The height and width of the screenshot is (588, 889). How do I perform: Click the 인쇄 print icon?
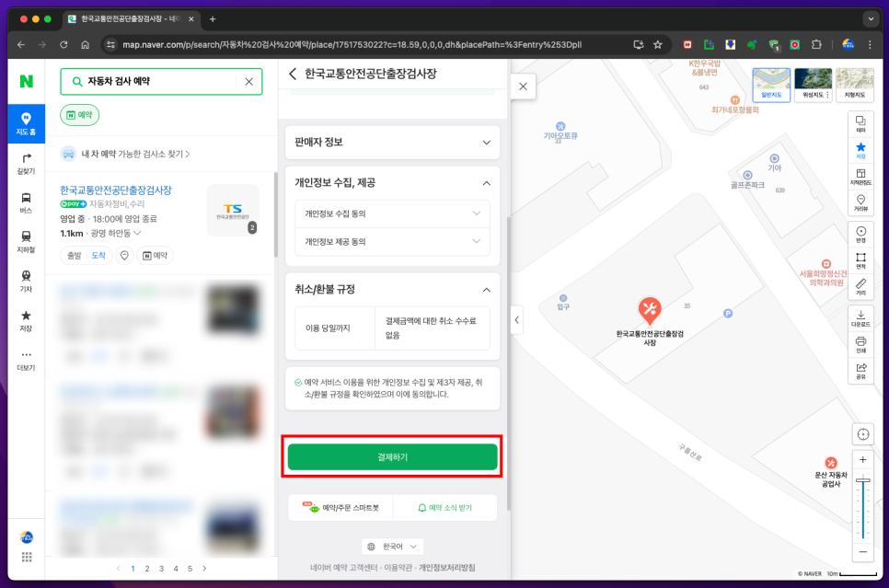pyautogui.click(x=860, y=344)
